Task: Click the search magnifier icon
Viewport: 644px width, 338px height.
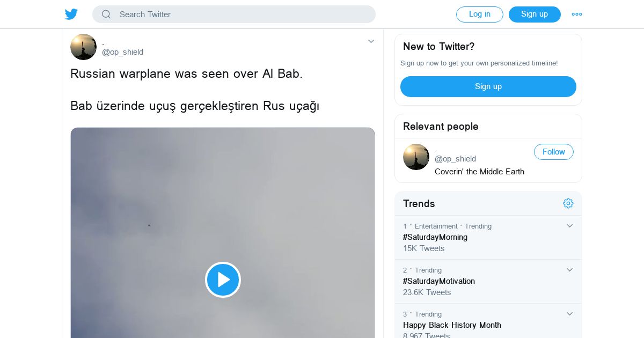Action: pos(106,14)
